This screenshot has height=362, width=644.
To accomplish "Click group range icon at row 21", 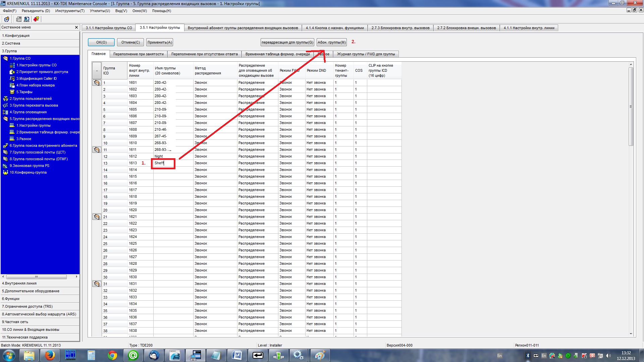I will click(x=97, y=217).
